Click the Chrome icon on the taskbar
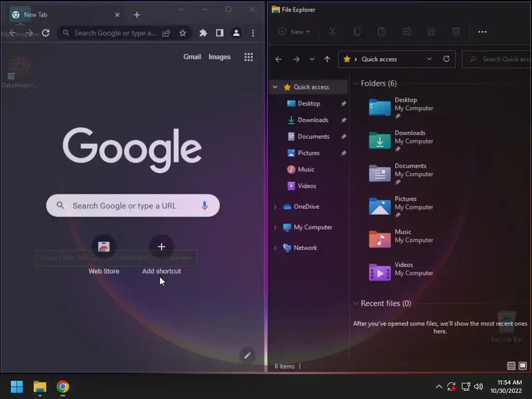The width and height of the screenshot is (532, 399). [x=63, y=387]
